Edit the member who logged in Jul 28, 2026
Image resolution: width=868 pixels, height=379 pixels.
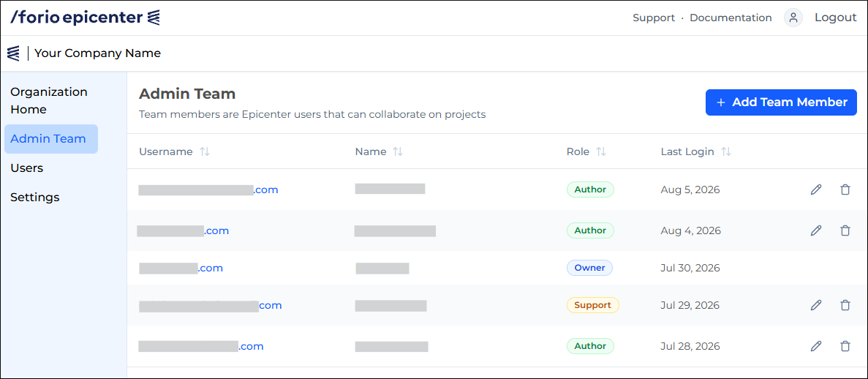click(815, 346)
